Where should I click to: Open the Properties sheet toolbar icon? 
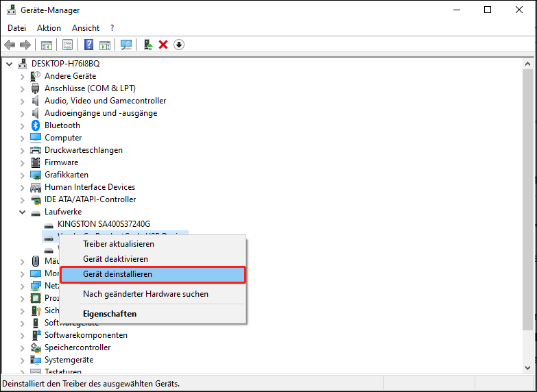pos(67,45)
